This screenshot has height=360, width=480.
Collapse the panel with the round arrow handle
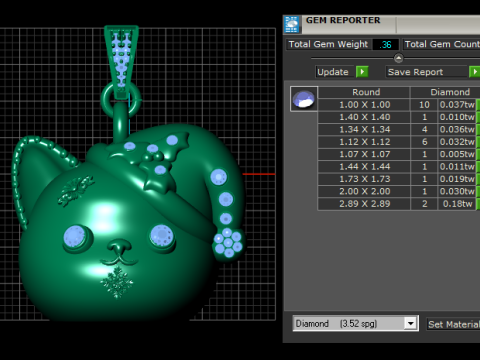398,58
